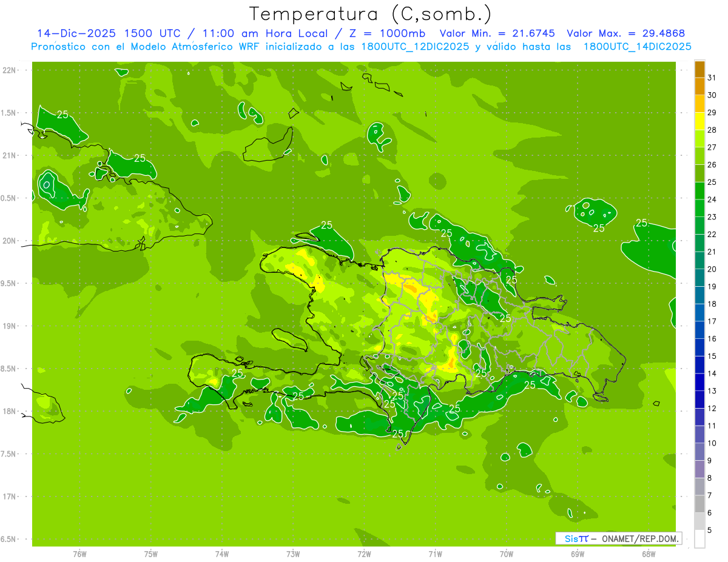728x562 pixels.
Task: Click the legend value "20"
Action: tap(712, 269)
